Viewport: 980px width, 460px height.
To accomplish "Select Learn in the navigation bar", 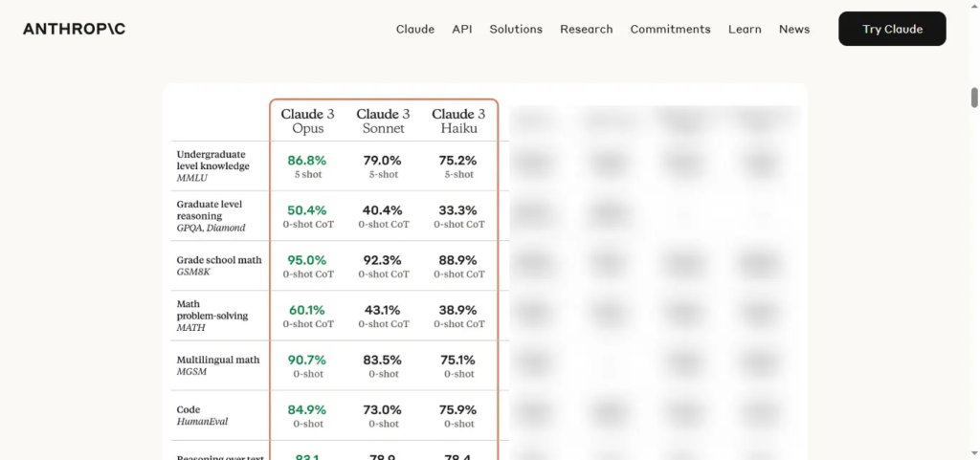I will pyautogui.click(x=745, y=30).
